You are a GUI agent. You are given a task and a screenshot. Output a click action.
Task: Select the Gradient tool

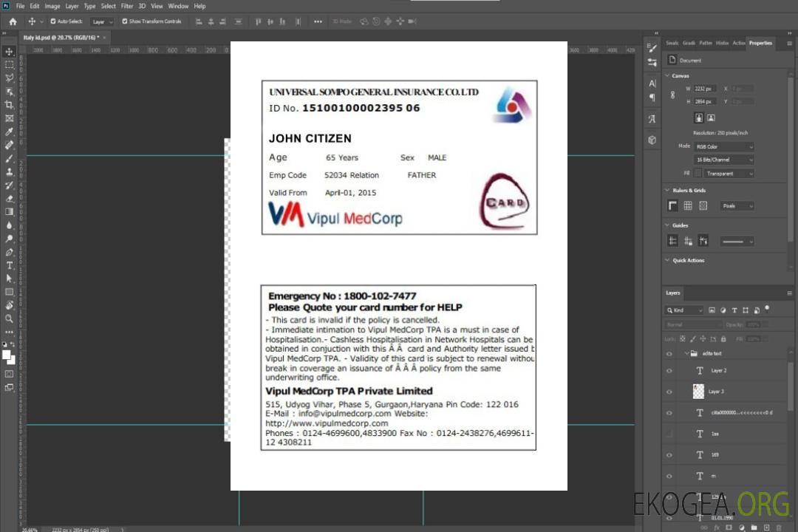(x=9, y=212)
